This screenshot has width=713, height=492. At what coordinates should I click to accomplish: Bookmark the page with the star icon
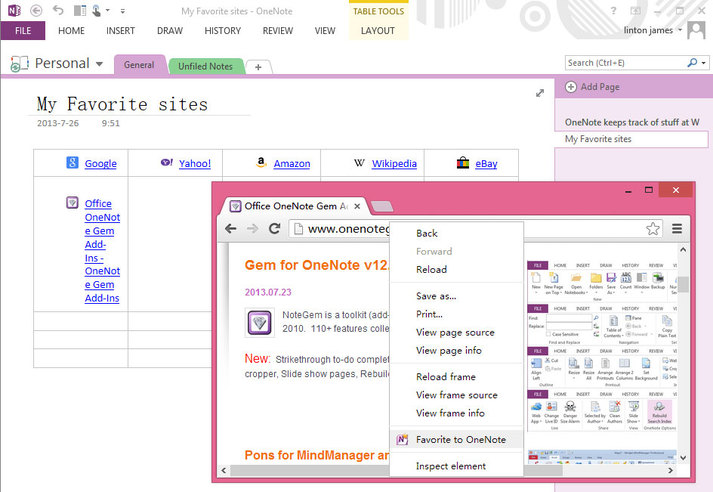[653, 229]
